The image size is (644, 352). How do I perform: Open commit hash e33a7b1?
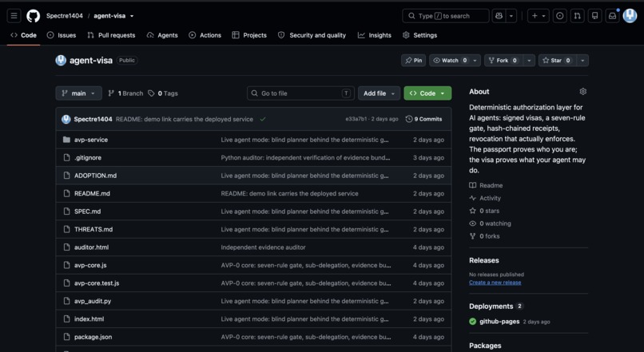(356, 119)
